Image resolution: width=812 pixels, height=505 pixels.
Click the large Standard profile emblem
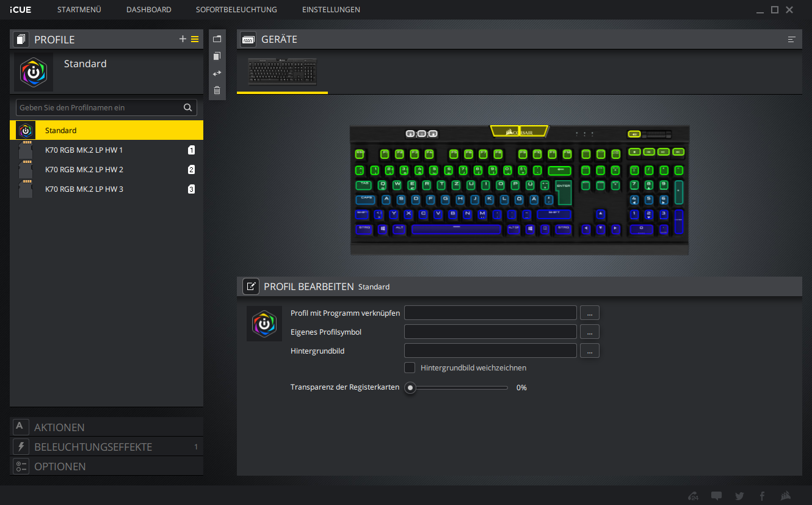(x=34, y=72)
